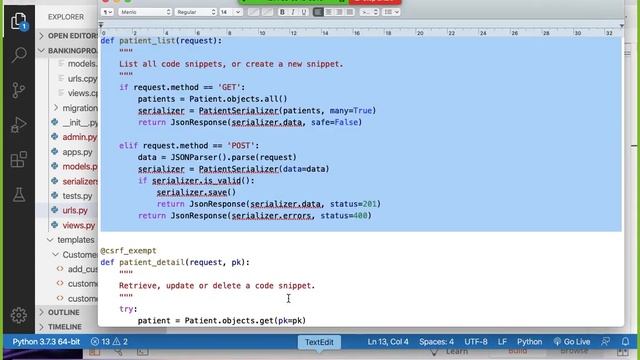Collapse the Customer folder under templates
Image resolution: width=640 pixels, height=360 pixels.
pos(76,254)
